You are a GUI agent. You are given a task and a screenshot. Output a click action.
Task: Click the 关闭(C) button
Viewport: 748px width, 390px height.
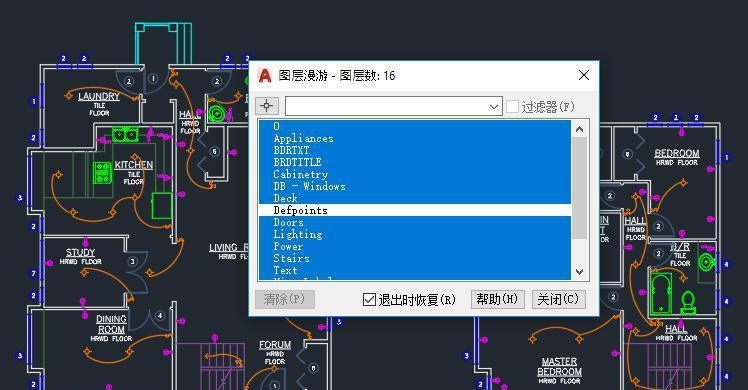tap(558, 299)
